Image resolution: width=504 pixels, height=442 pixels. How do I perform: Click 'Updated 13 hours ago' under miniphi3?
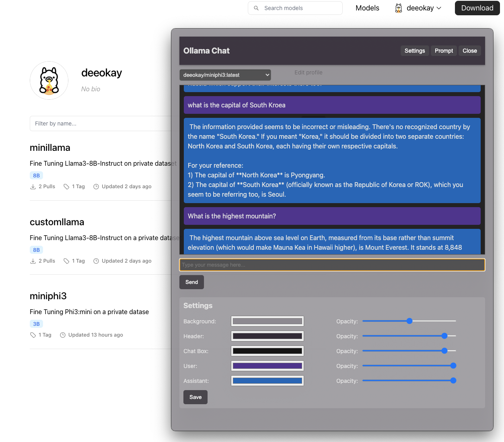point(96,335)
